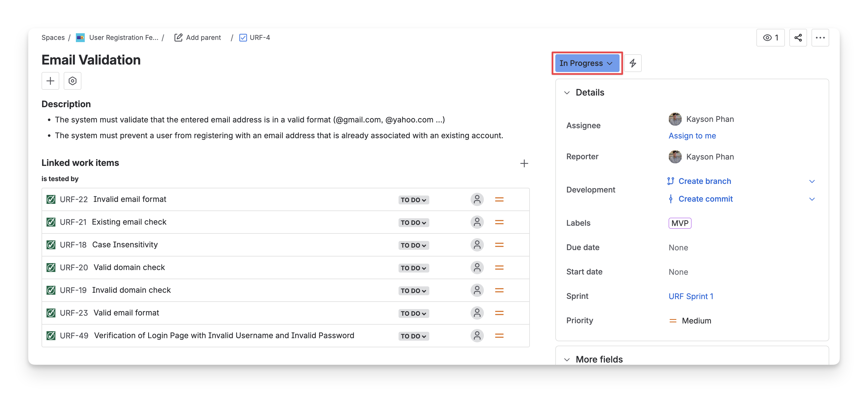Collapse the Details section
This screenshot has height=393, width=868.
coord(567,93)
